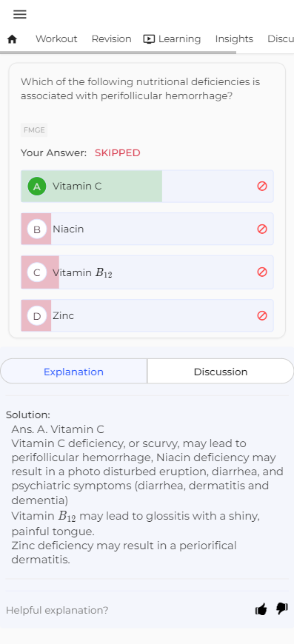Go to home via house icon
This screenshot has height=644, width=294.
[13, 39]
